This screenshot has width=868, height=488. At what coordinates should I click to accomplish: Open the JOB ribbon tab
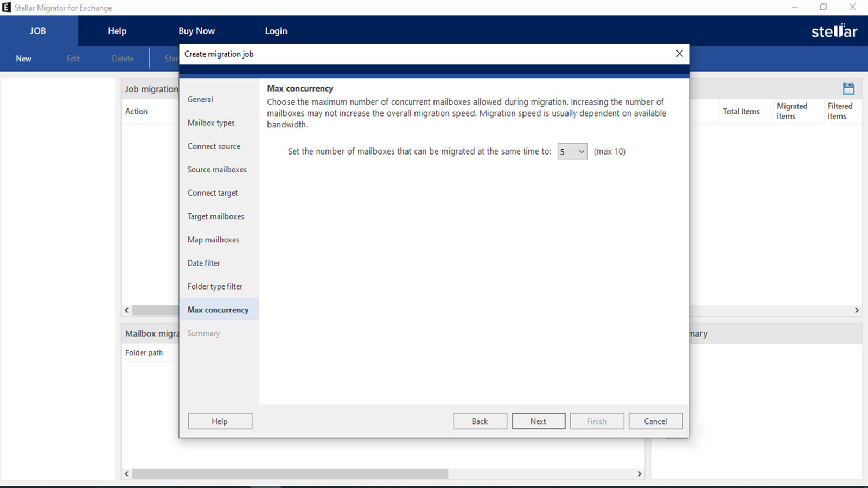coord(38,31)
